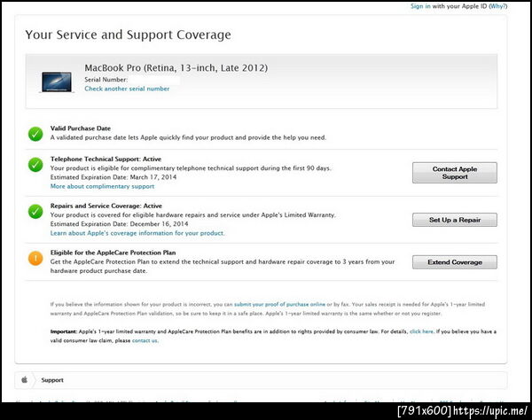
Task: Click the 'Important:' notice label
Action: click(x=64, y=331)
